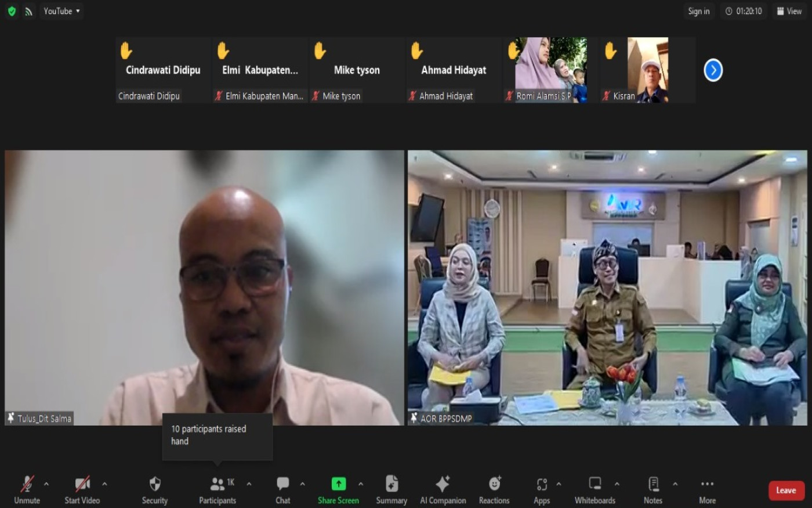Screen dimensions: 812x508
Task: Start Video camera
Action: click(82, 489)
